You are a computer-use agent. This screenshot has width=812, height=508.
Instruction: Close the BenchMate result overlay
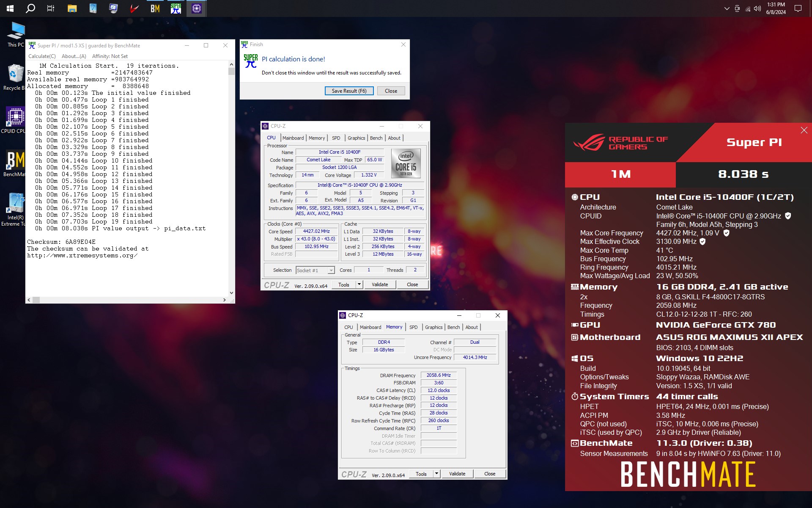804,130
